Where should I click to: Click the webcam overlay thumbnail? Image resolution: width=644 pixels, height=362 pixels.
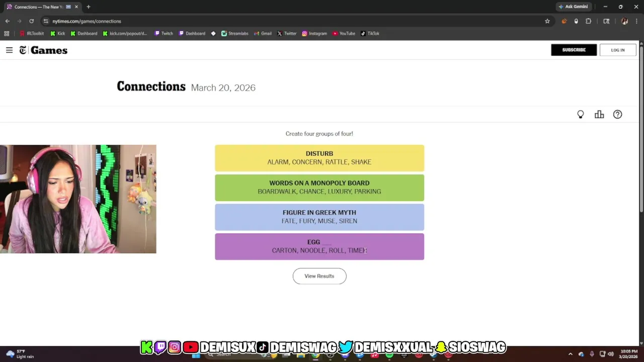pyautogui.click(x=78, y=199)
